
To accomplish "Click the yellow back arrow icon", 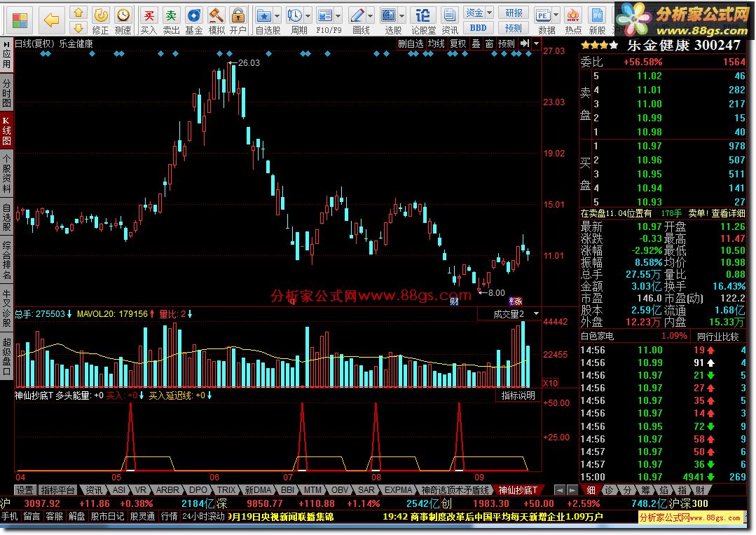I will [x=51, y=20].
